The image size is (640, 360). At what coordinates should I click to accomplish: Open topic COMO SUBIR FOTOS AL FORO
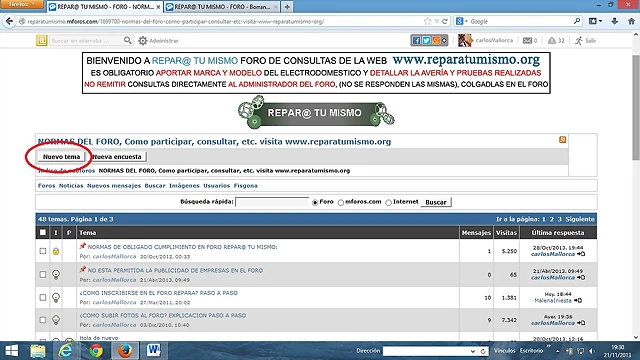(x=163, y=316)
